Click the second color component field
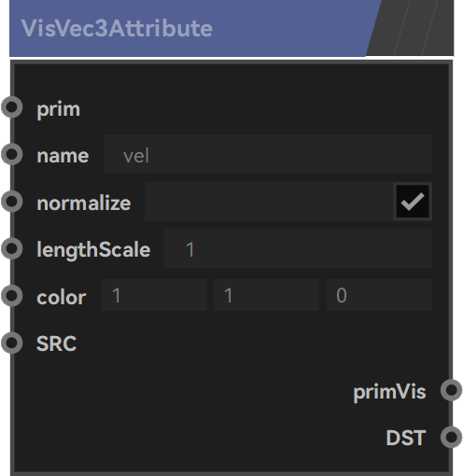This screenshot has height=476, width=463. click(x=266, y=295)
